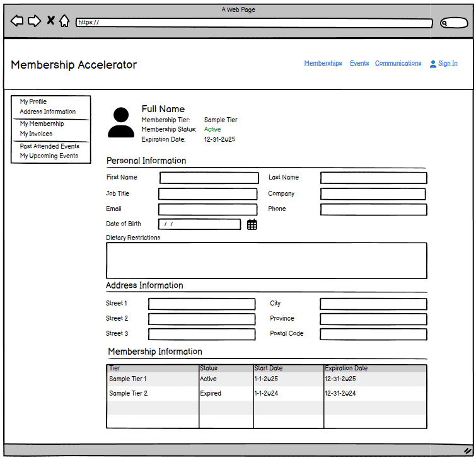476x458 pixels.
Task: Click the user icon beside Sign In
Action: point(433,64)
